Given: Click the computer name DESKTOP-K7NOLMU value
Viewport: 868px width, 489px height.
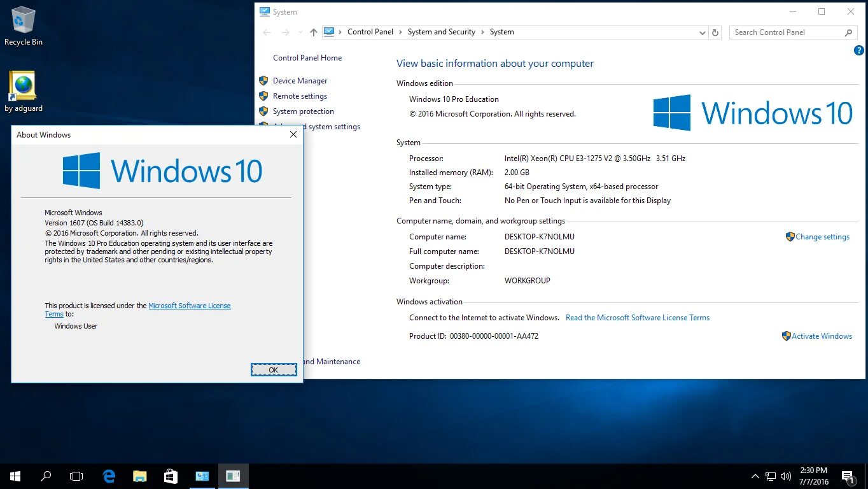Looking at the screenshot, I should (540, 237).
